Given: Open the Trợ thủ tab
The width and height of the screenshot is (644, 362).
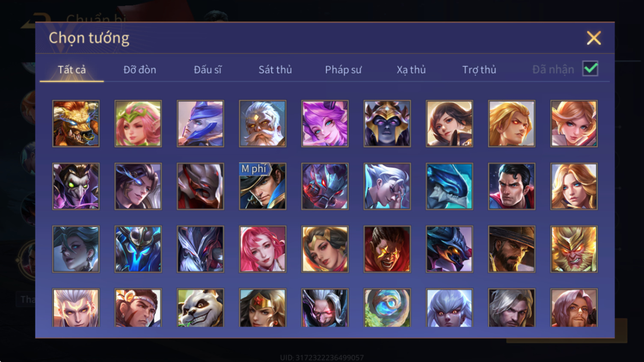Looking at the screenshot, I should click(479, 69).
